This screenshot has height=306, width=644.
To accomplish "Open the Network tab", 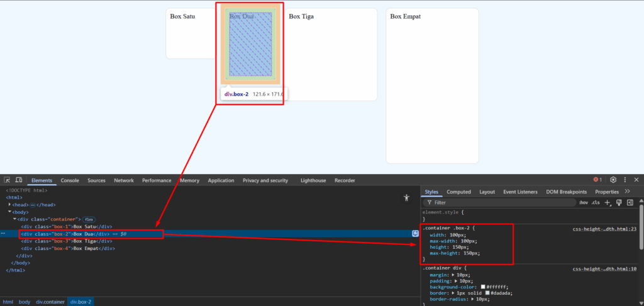I will click(124, 180).
